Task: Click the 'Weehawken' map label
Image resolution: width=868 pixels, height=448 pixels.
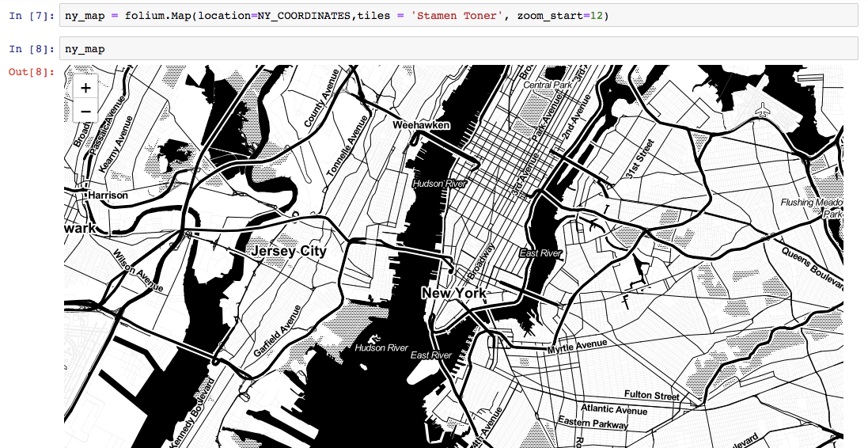Action: pyautogui.click(x=421, y=125)
